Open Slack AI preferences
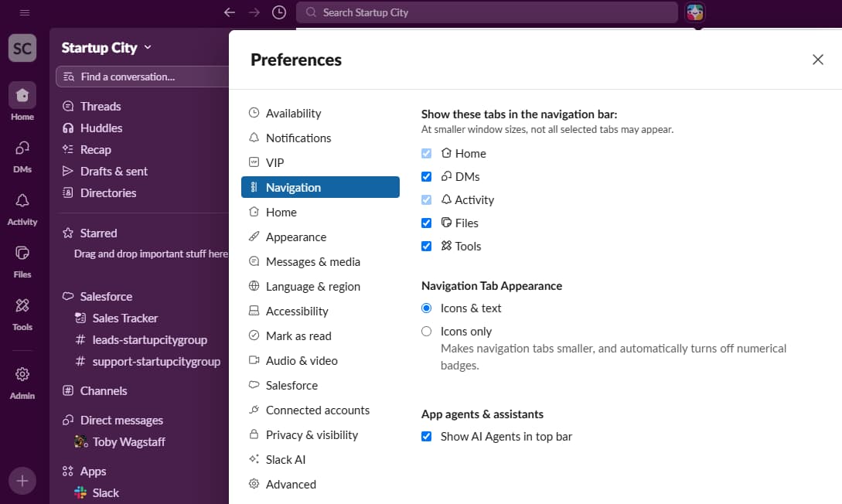 click(320, 459)
